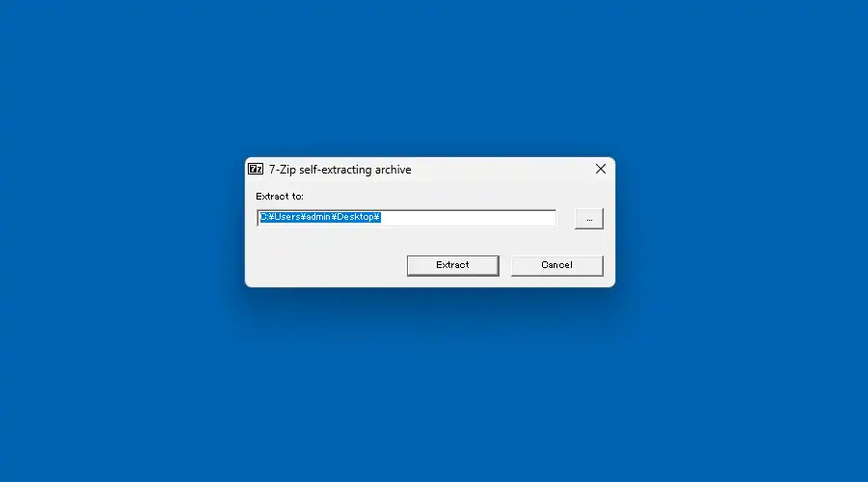Choose a destination folder using the "..." button

pos(589,219)
